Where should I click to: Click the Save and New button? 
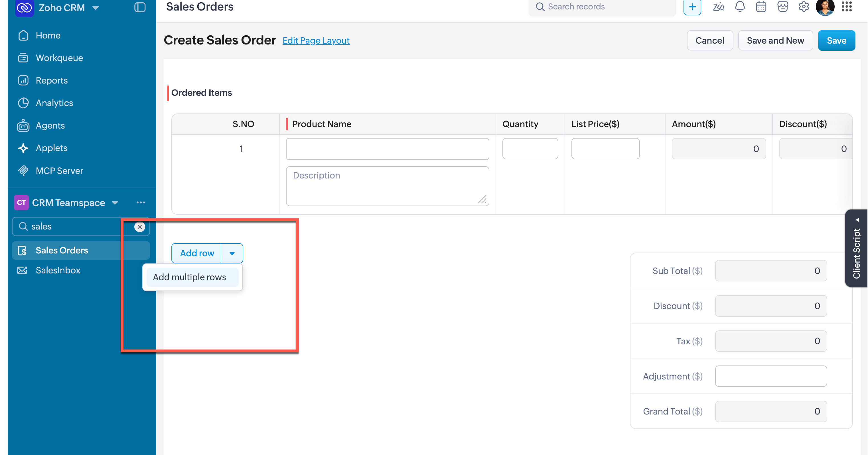[775, 40]
